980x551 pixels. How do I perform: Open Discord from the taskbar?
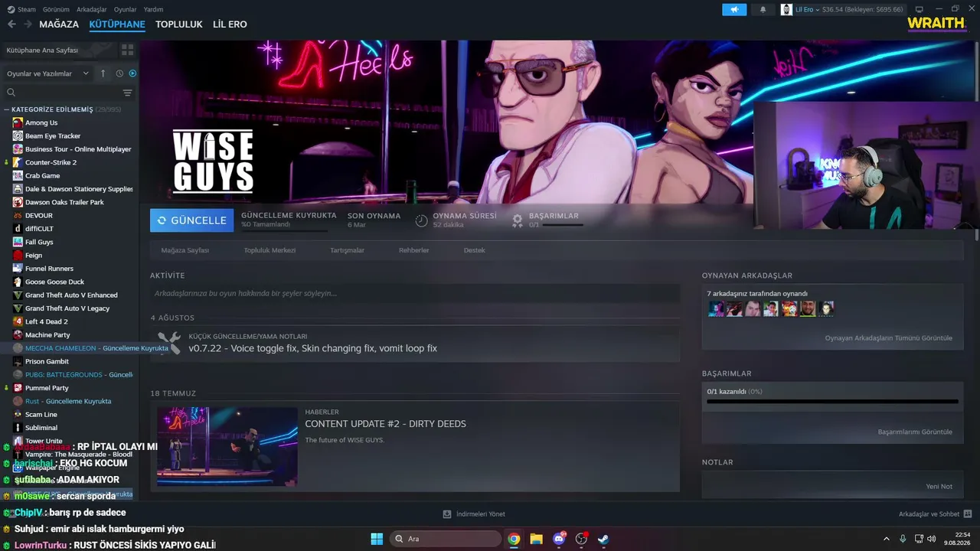pyautogui.click(x=559, y=539)
